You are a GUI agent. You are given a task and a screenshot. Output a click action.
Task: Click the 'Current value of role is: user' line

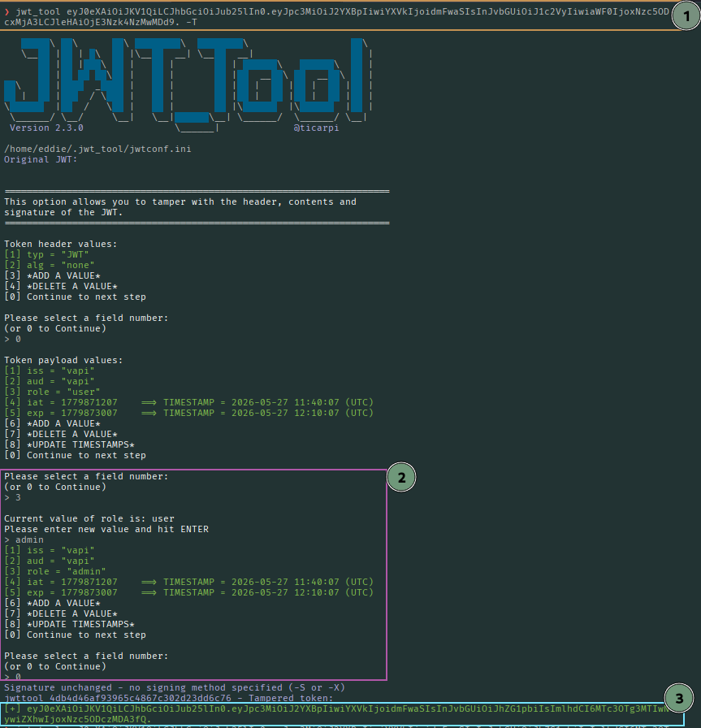89,518
